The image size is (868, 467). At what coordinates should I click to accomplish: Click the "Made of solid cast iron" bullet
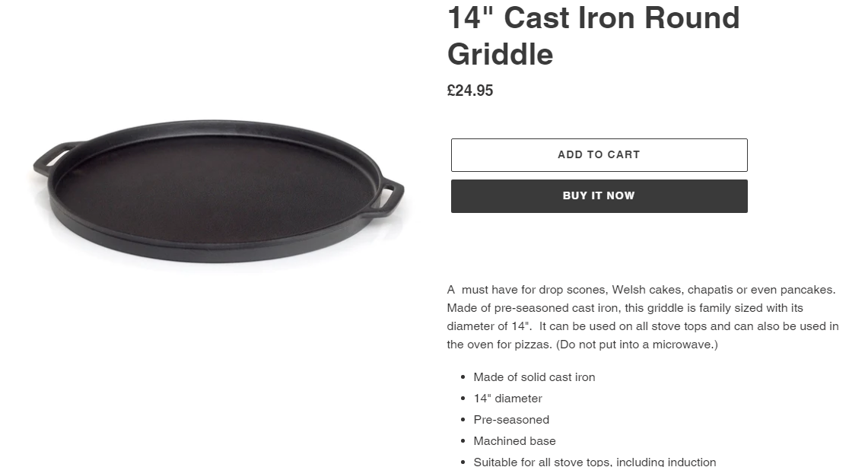coord(534,377)
